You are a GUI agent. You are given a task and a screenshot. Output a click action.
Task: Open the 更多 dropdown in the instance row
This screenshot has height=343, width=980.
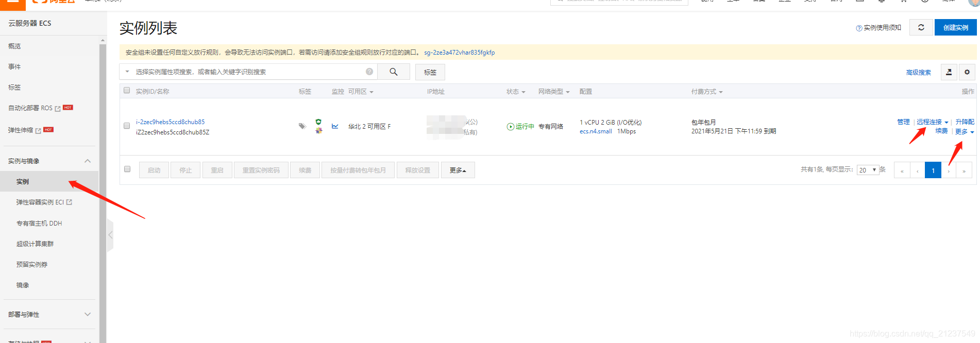pyautogui.click(x=965, y=132)
